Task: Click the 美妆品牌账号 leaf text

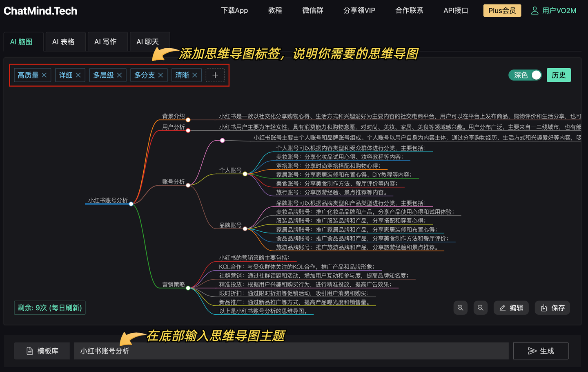Action: pos(365,212)
